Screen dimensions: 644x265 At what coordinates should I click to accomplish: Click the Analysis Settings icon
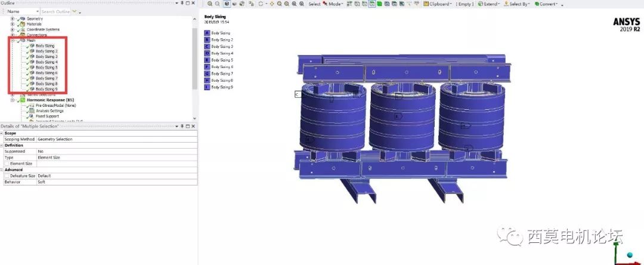click(32, 110)
